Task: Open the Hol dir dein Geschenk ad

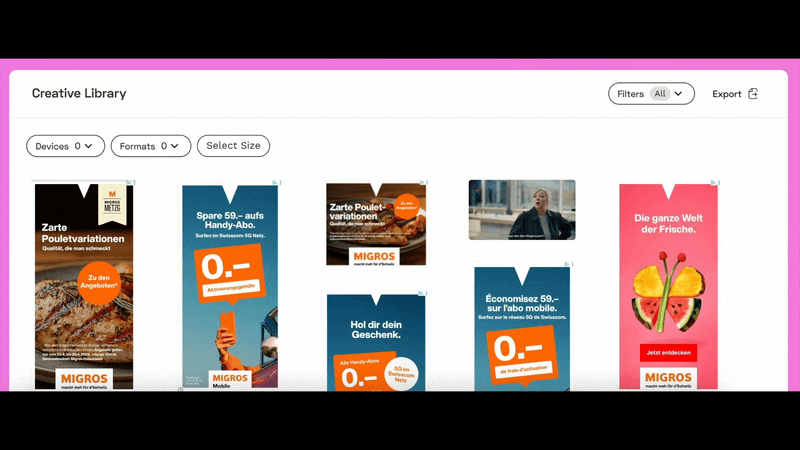Action: pos(376,343)
